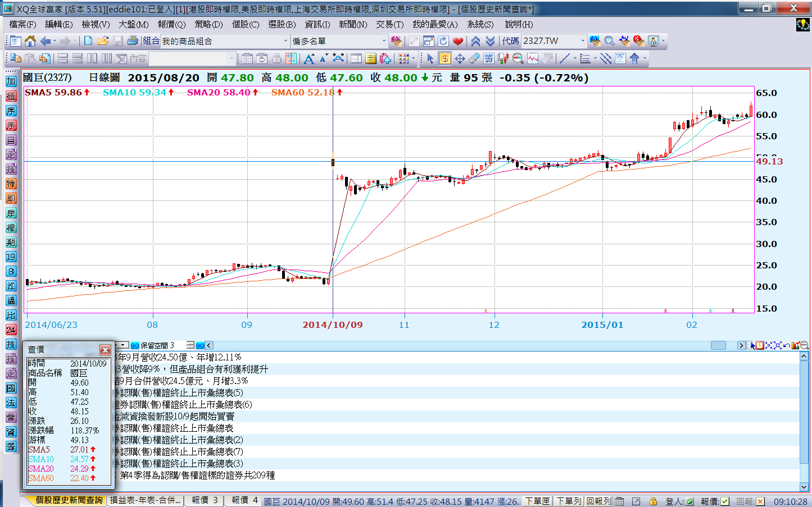Expand the 偏多名單 list dropdown
The image size is (812, 507).
384,41
